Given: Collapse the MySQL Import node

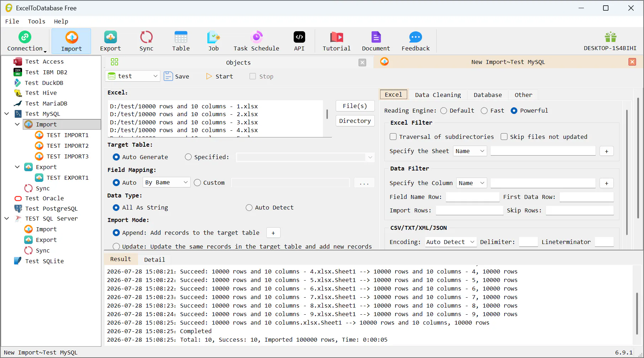Looking at the screenshot, I should 17,124.
